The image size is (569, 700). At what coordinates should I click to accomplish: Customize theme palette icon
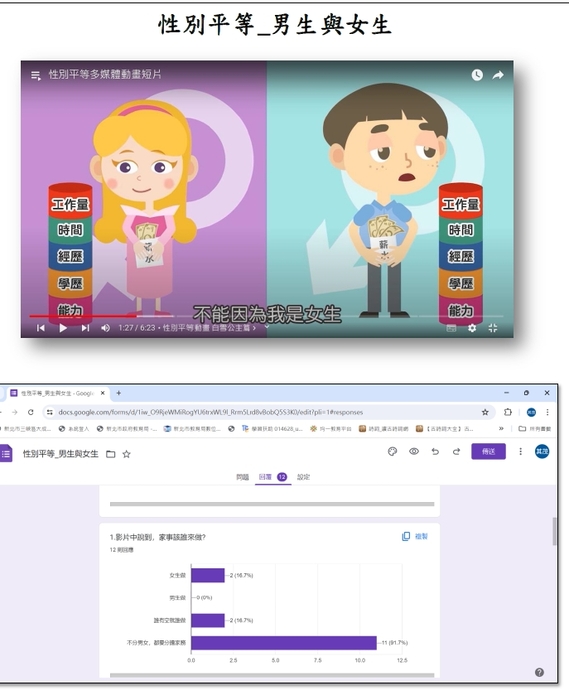[392, 452]
